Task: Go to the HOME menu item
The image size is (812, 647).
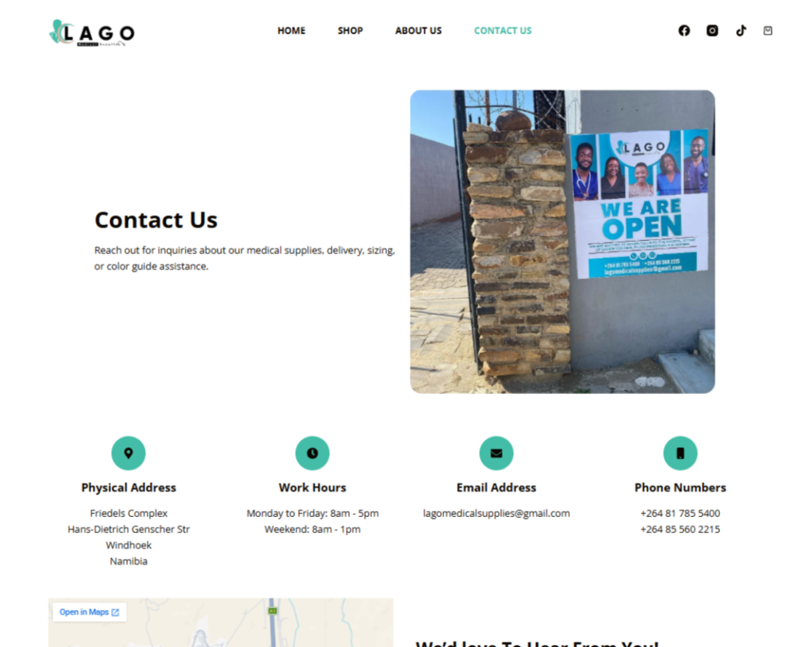Action: (x=292, y=31)
